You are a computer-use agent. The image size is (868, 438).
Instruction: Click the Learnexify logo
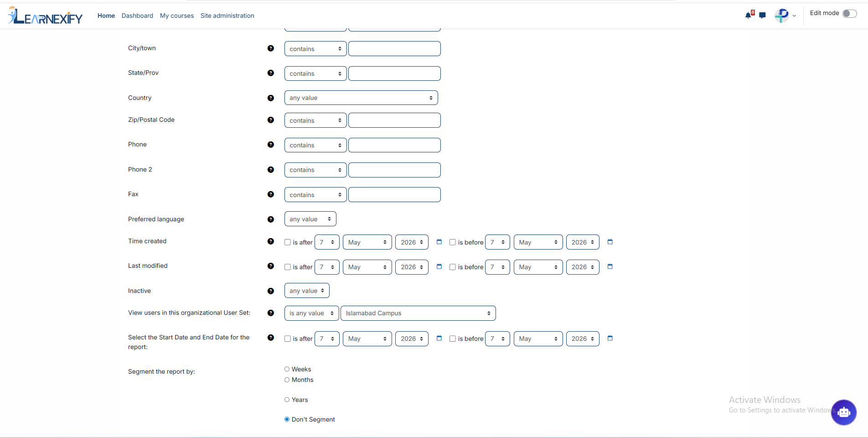pyautogui.click(x=45, y=16)
